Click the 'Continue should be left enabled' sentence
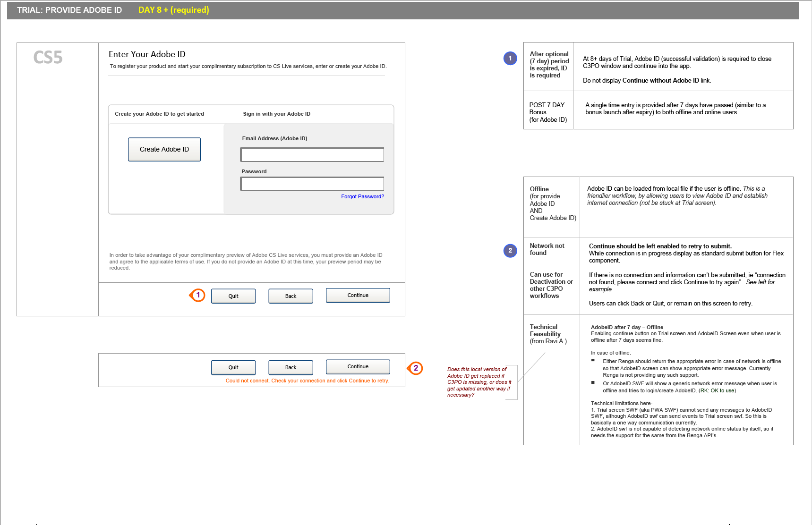This screenshot has height=525, width=812. [x=660, y=246]
